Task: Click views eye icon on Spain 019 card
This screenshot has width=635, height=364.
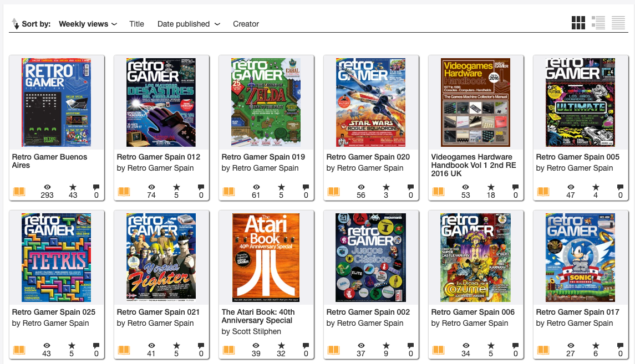Action: 256,187
